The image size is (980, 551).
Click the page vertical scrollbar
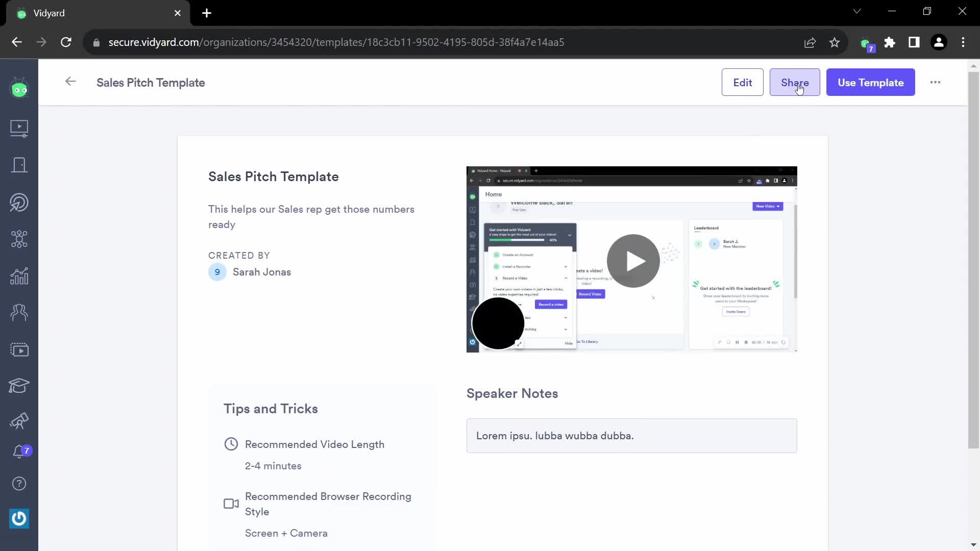click(x=973, y=260)
